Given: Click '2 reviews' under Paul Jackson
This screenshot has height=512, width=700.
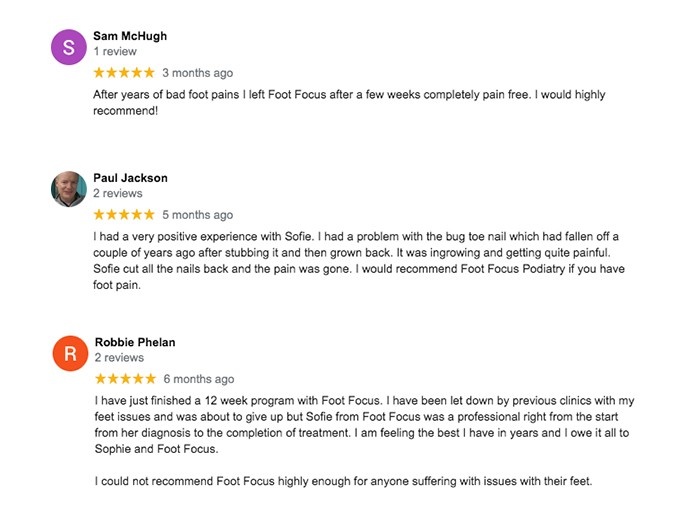Looking at the screenshot, I should (118, 193).
